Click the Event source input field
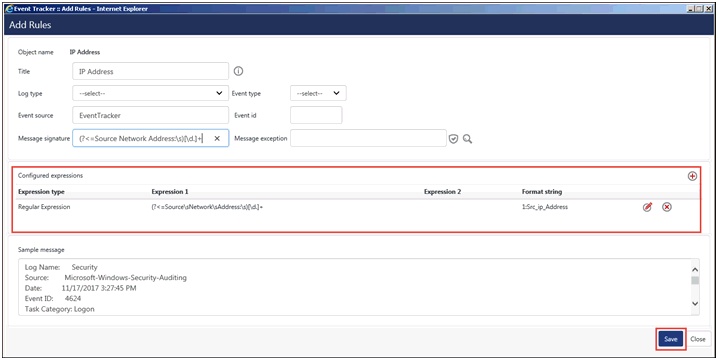Image resolution: width=718 pixels, height=360 pixels. (151, 115)
